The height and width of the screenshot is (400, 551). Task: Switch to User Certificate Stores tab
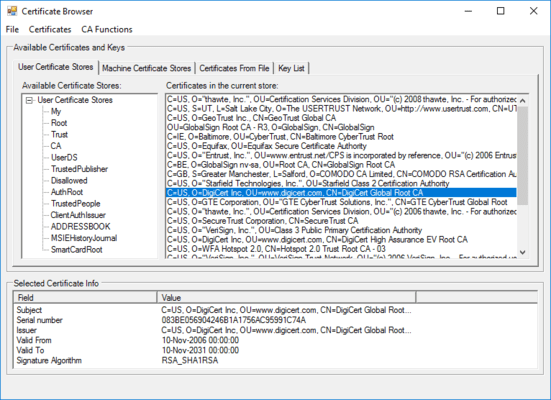[56, 67]
